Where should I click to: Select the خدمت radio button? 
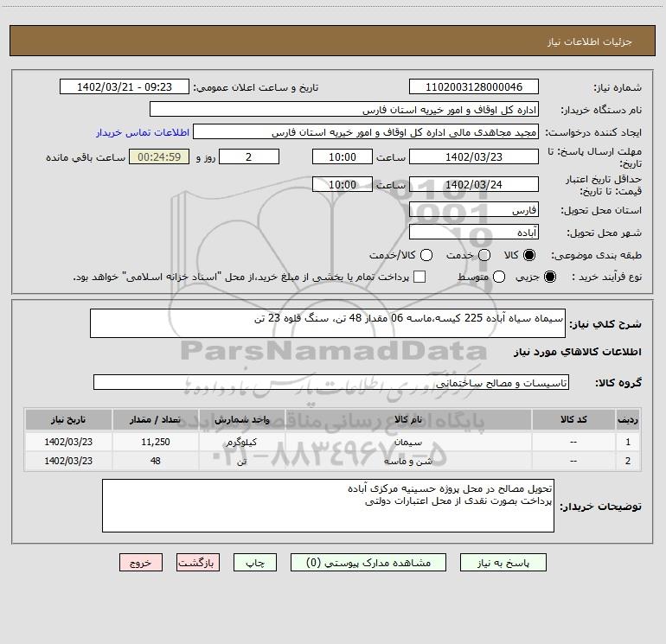point(484,255)
